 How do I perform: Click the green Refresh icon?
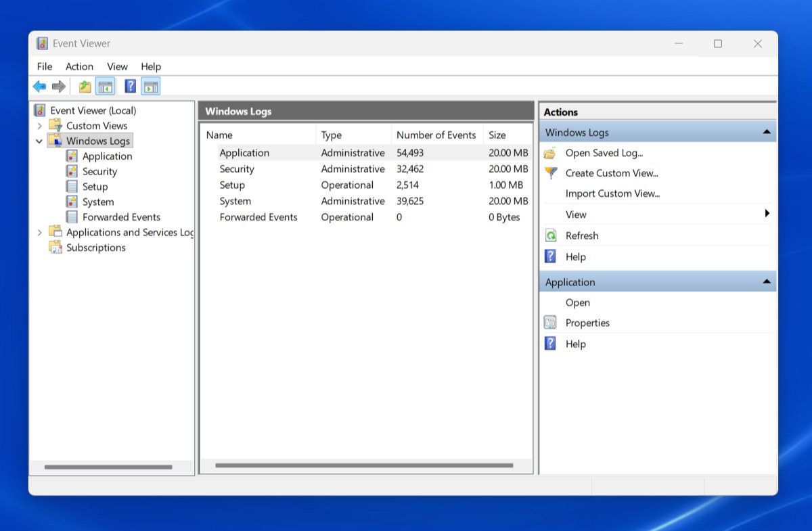pyautogui.click(x=551, y=235)
